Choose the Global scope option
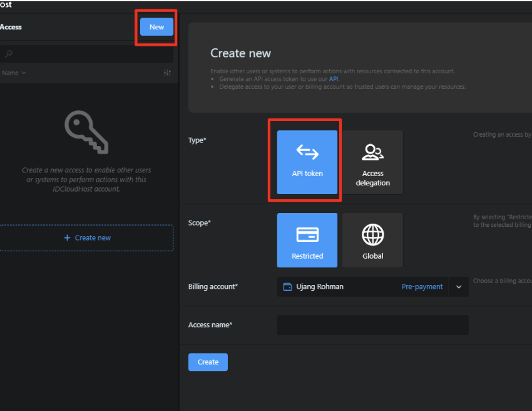532x411 pixels. pos(372,240)
